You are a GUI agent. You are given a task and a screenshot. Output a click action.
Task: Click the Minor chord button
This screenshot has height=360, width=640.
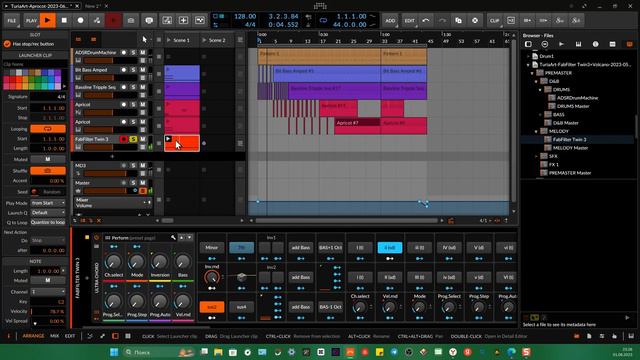click(211, 247)
